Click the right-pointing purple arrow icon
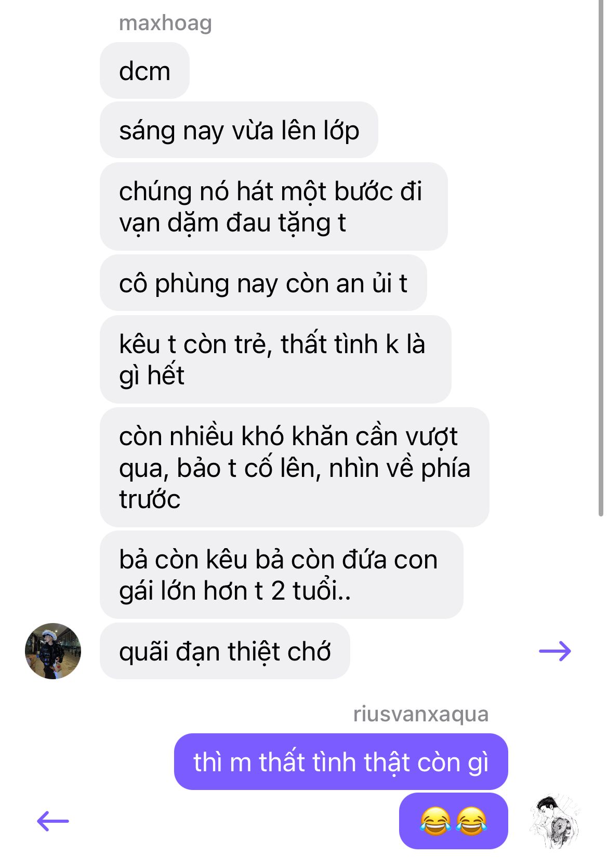This screenshot has height=868, width=608. click(555, 651)
